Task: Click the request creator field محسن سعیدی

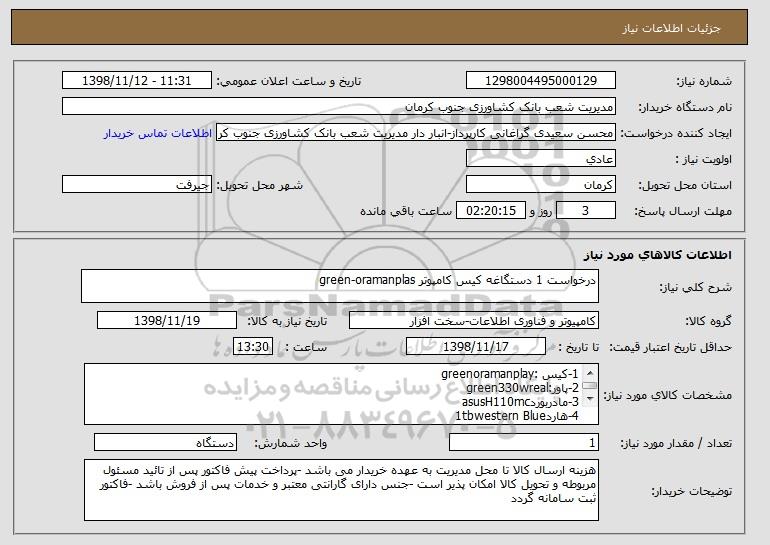Action: pos(416,133)
